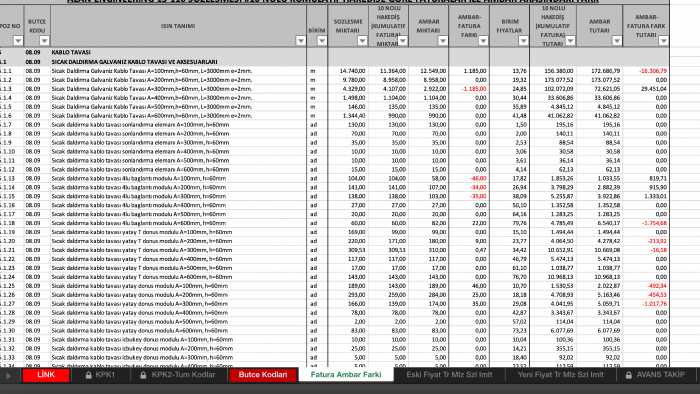700x394 pixels.
Task: Open the ISIN TANIMI filter dropdown
Action: tap(300, 41)
